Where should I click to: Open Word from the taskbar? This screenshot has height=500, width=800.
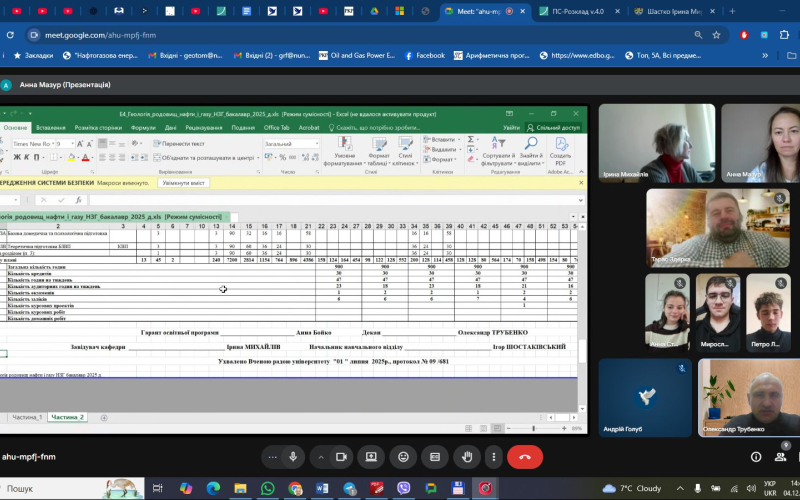322,489
